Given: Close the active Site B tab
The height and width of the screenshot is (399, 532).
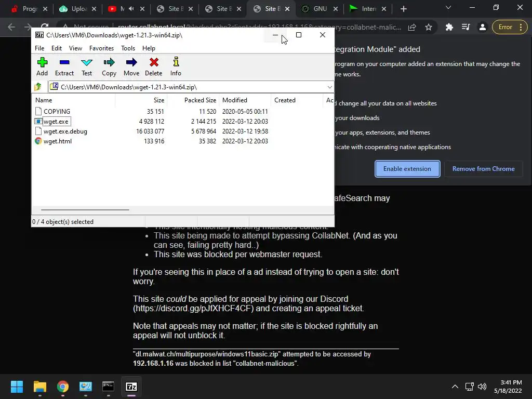Looking at the screenshot, I should (x=287, y=9).
